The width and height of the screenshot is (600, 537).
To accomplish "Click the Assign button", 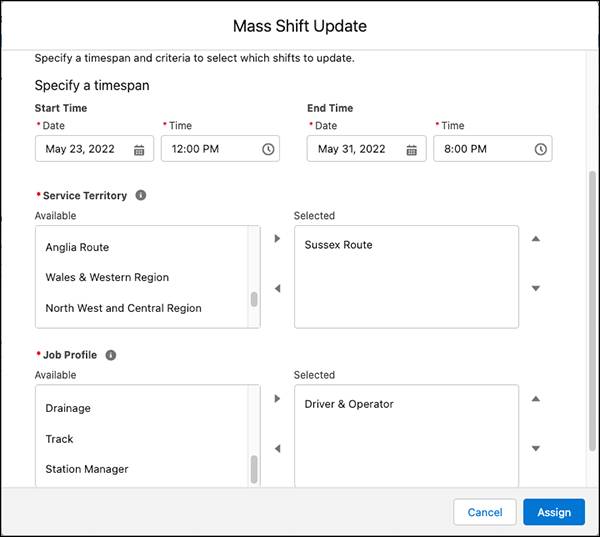I will point(554,512).
